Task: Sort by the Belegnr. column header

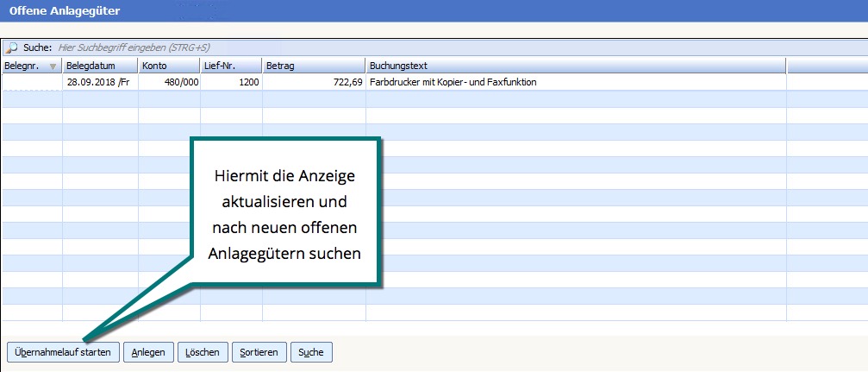Action: point(24,66)
